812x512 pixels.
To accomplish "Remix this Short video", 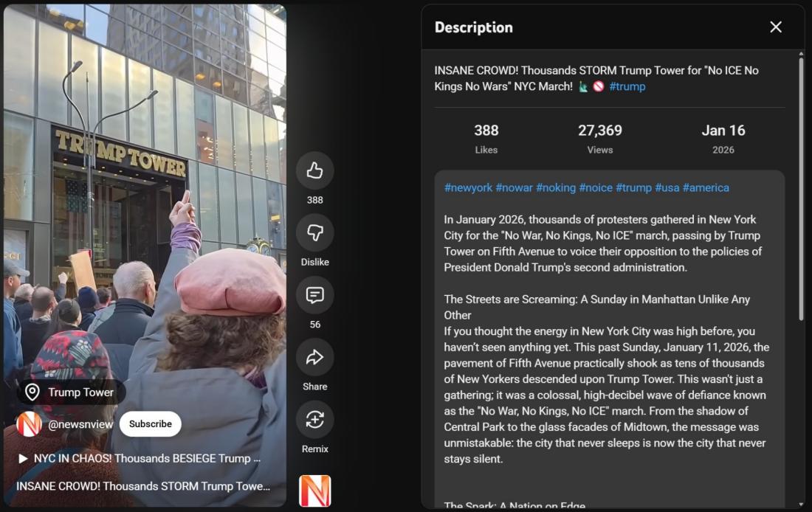I will [314, 421].
